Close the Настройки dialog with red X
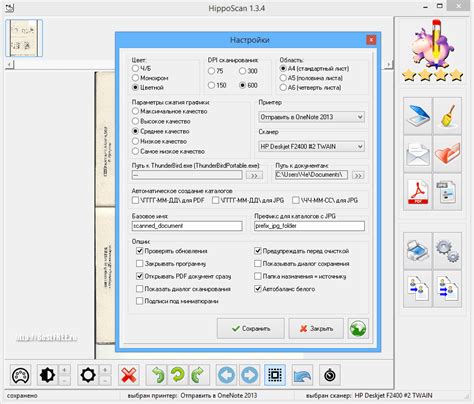 [371, 40]
